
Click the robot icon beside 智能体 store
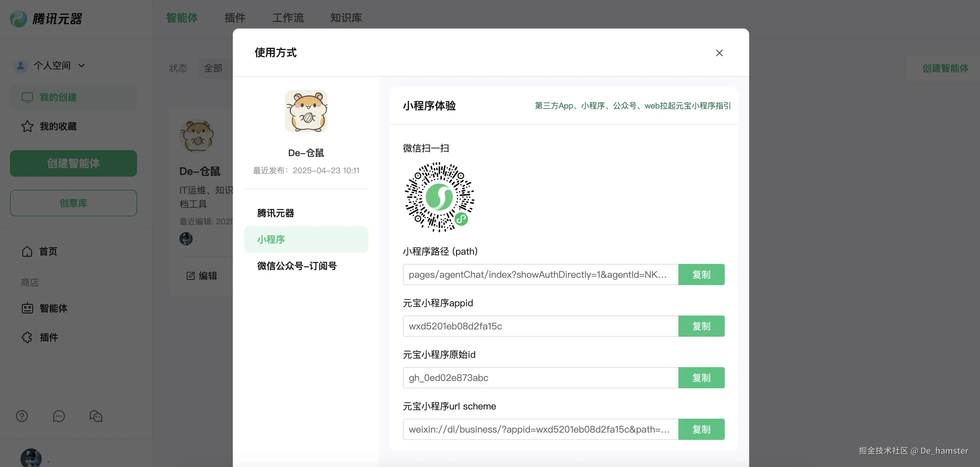(27, 308)
